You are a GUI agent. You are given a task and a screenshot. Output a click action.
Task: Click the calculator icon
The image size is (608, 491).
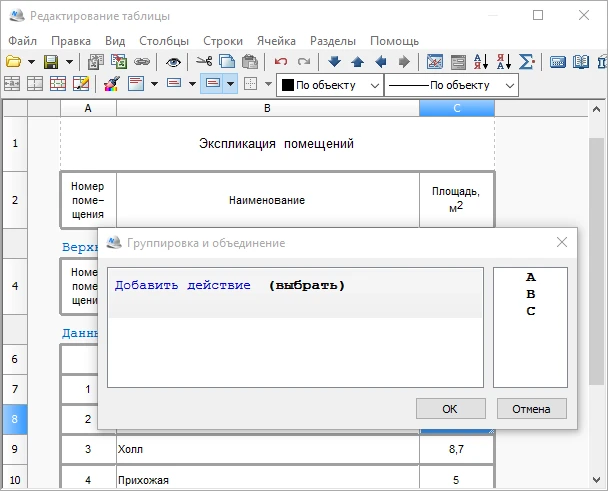[x=556, y=62]
